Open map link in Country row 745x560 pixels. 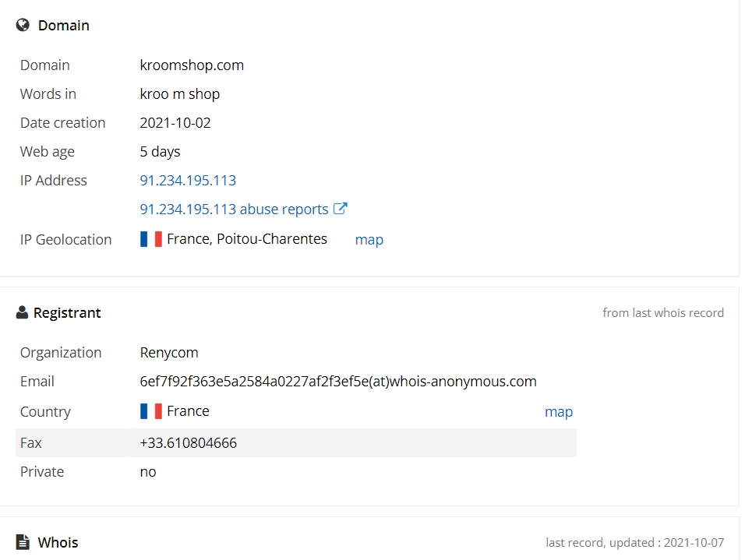(559, 411)
